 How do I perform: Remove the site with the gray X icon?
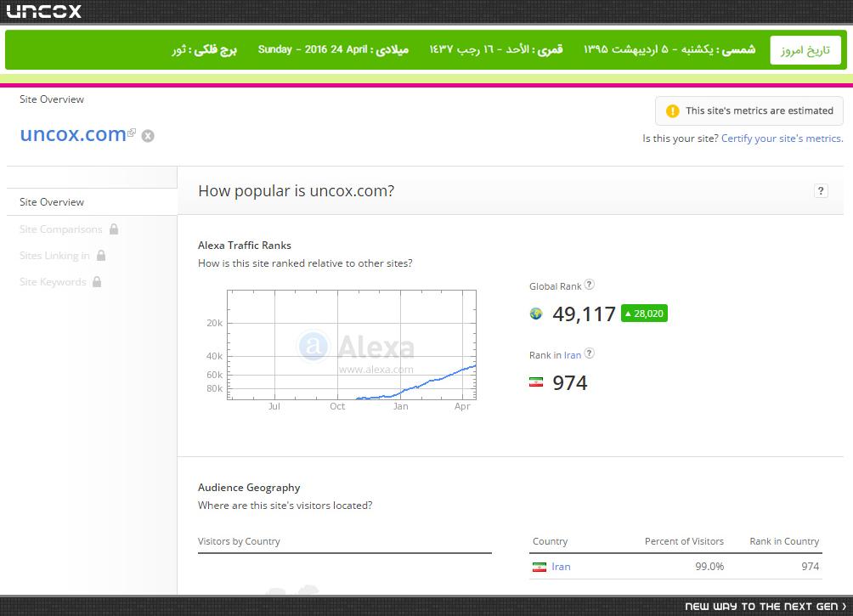tap(148, 136)
